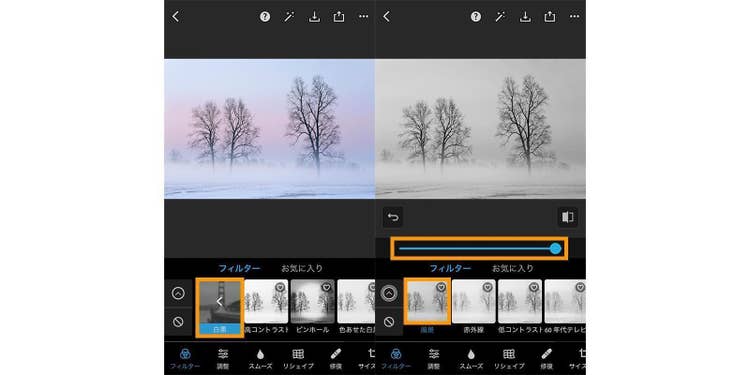Apply the ピンホール filter thumbnail
750x375 pixels.
pos(313,301)
